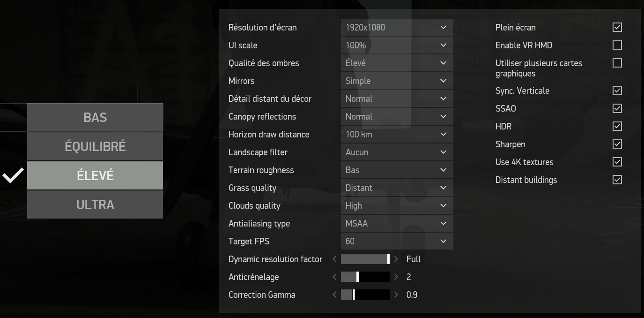Open the Résolution d'écran dropdown

tap(397, 27)
